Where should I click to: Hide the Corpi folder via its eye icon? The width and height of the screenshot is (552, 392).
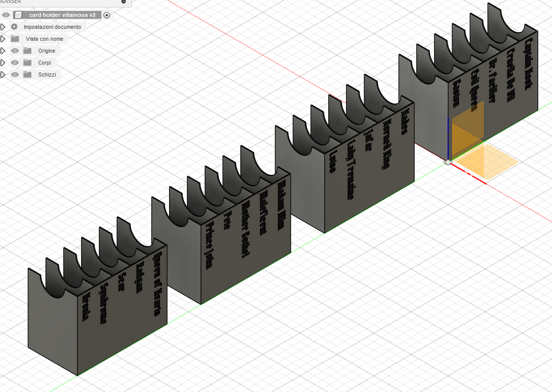click(14, 63)
